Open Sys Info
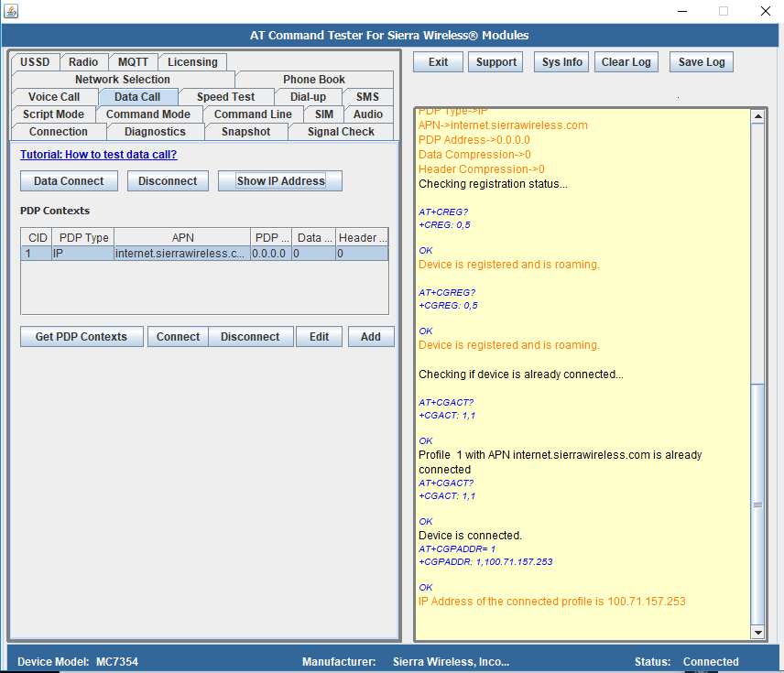Image resolution: width=784 pixels, height=673 pixels. (x=561, y=62)
